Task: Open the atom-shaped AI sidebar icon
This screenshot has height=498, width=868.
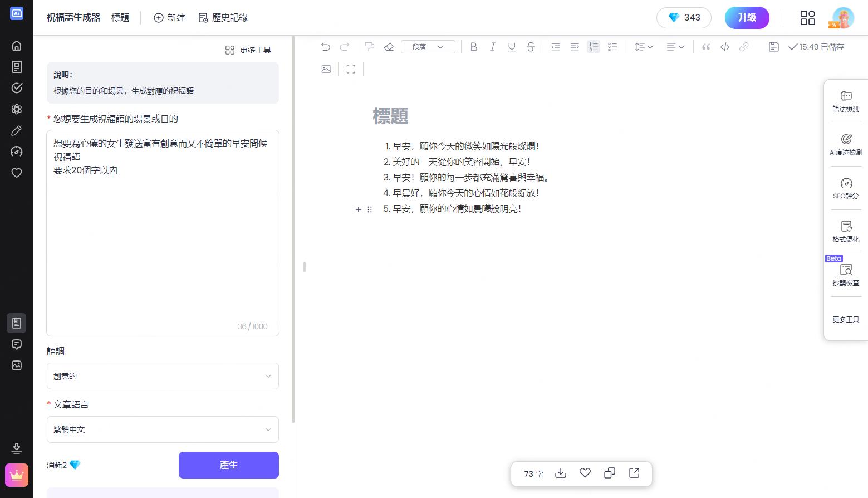Action: (17, 109)
